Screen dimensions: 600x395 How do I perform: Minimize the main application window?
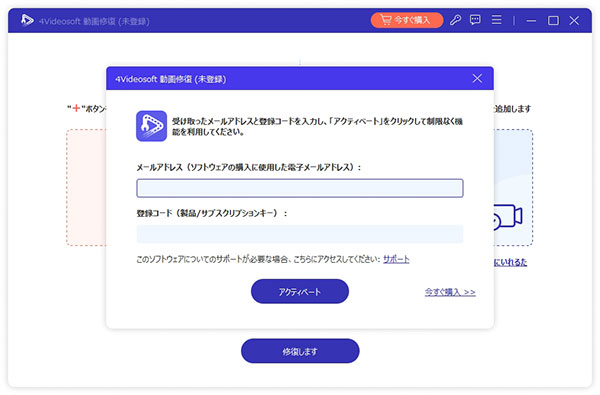(x=531, y=20)
